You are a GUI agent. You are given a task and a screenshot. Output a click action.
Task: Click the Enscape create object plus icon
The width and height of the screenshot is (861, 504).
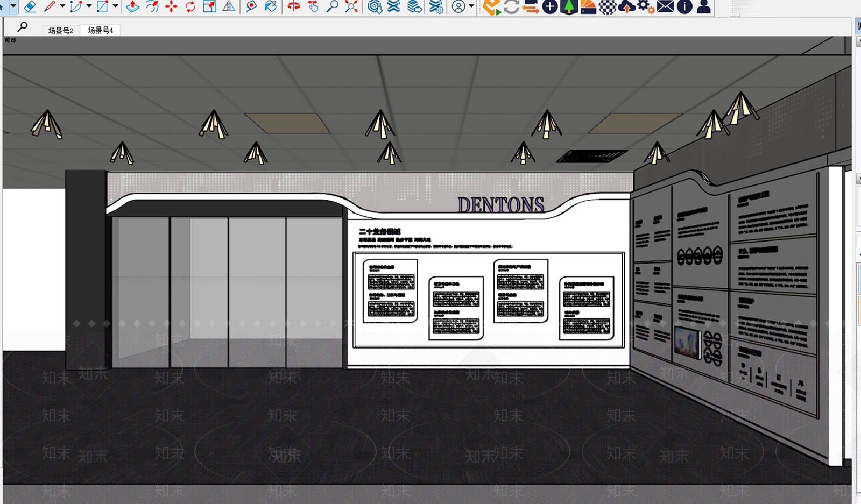point(550,6)
